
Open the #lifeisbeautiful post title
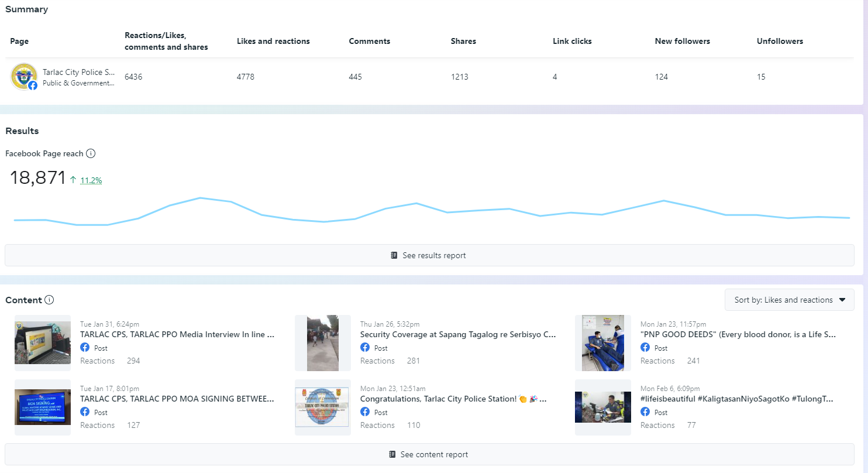pyautogui.click(x=737, y=399)
